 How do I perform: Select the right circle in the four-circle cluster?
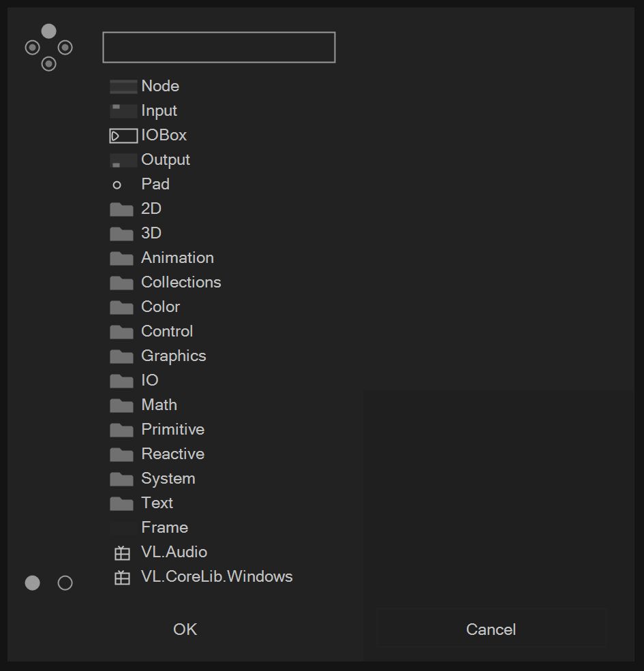click(65, 48)
